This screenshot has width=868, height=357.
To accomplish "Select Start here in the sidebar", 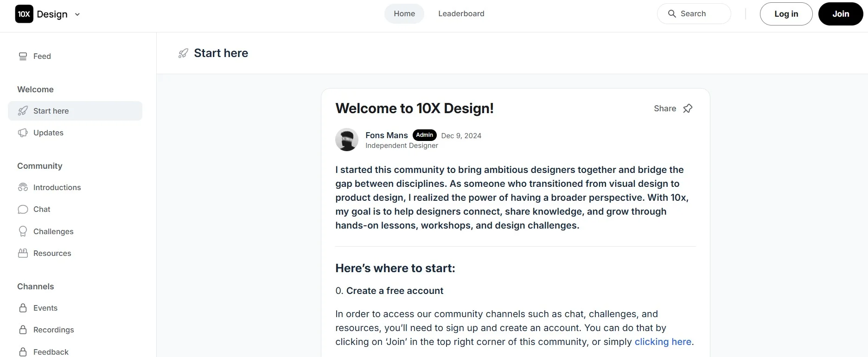I will pyautogui.click(x=75, y=111).
